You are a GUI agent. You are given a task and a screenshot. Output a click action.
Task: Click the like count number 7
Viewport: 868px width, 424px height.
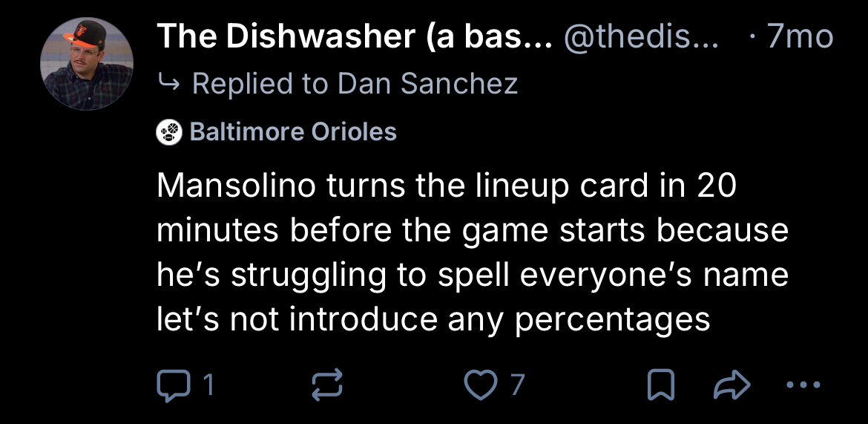coord(516,385)
